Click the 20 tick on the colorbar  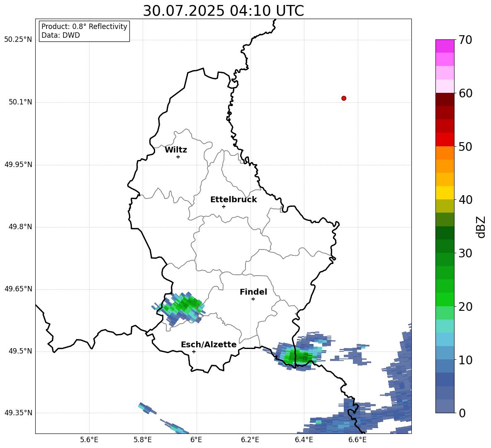465,307
